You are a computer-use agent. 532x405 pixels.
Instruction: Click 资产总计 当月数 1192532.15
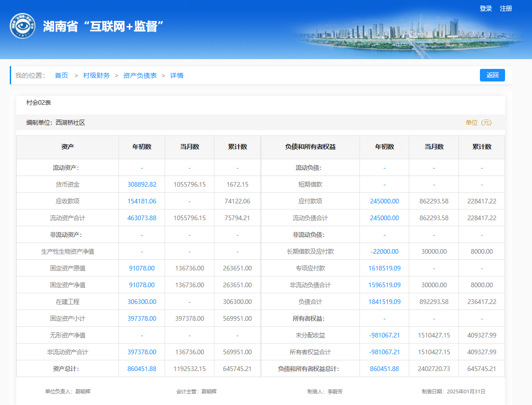coord(189,369)
